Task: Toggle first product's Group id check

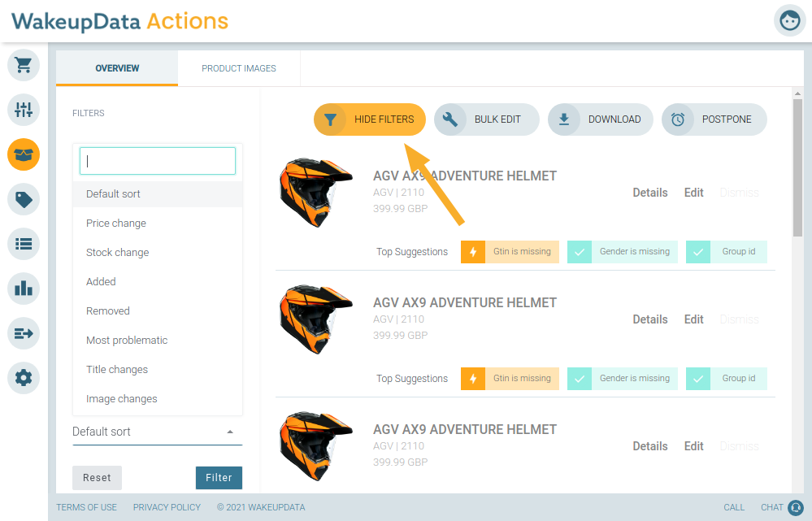Action: pyautogui.click(x=698, y=252)
